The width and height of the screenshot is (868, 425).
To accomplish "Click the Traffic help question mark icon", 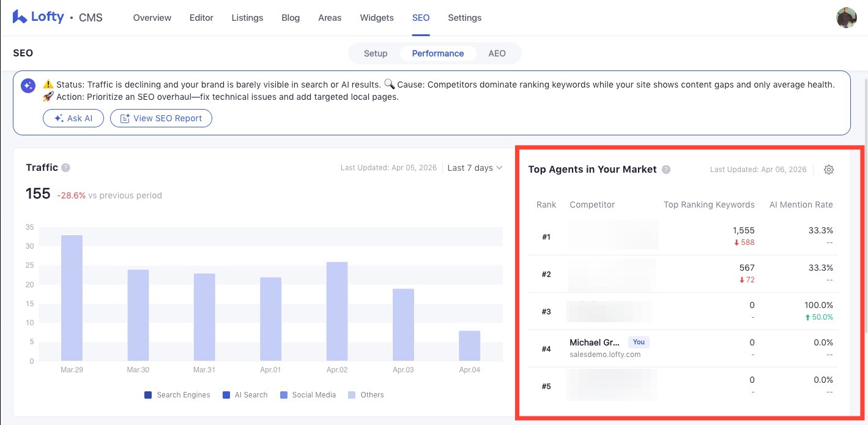I will click(x=65, y=167).
